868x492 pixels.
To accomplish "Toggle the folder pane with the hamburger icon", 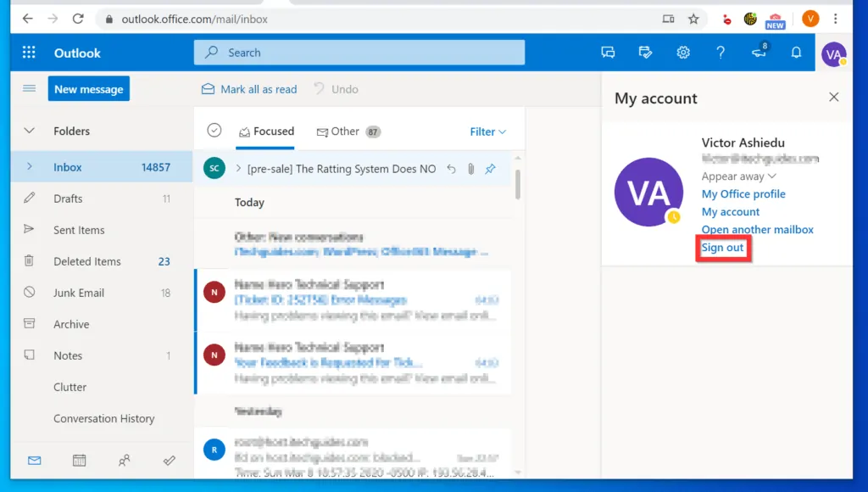I will [28, 88].
